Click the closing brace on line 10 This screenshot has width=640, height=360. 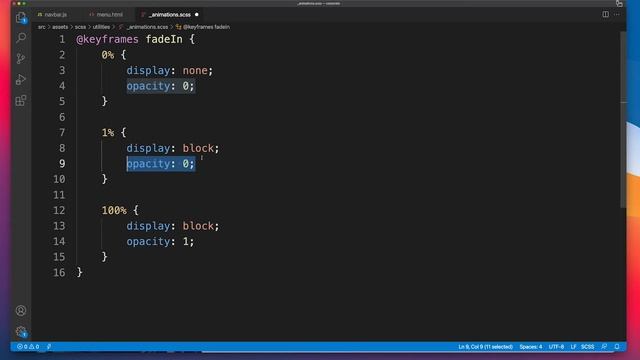tap(104, 179)
